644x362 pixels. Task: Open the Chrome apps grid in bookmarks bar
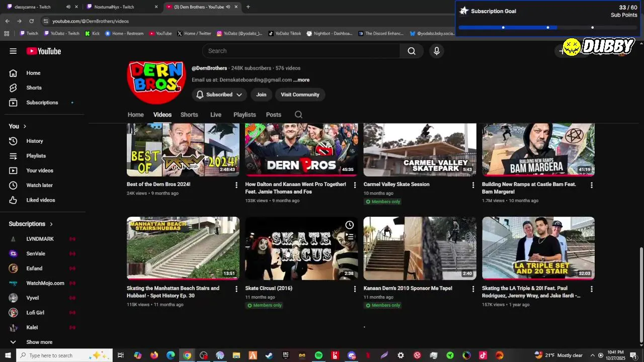click(x=7, y=34)
